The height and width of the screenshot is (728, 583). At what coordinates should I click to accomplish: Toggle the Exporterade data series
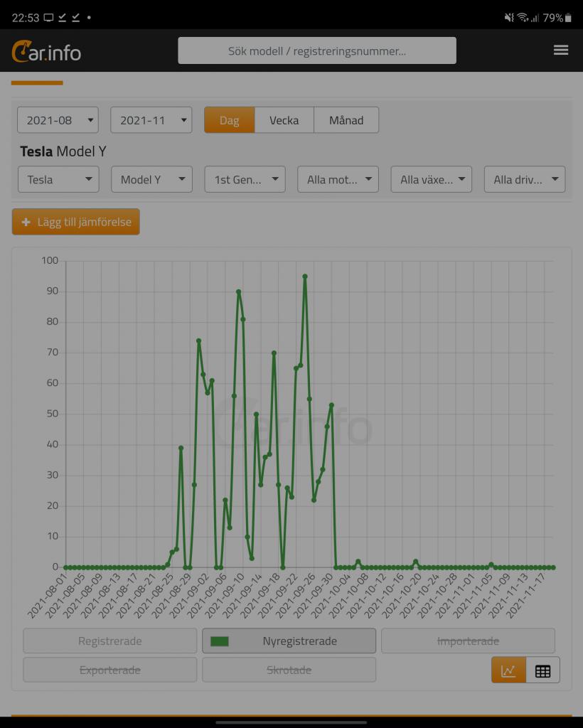[110, 670]
